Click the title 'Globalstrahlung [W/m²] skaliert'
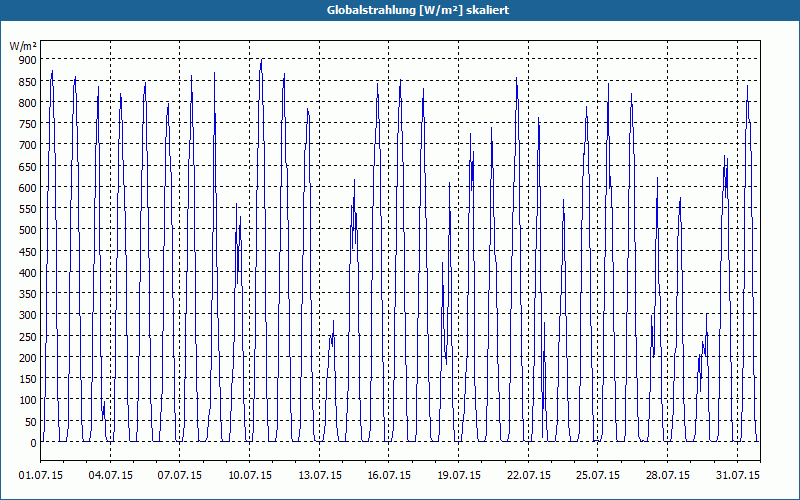 [418, 10]
